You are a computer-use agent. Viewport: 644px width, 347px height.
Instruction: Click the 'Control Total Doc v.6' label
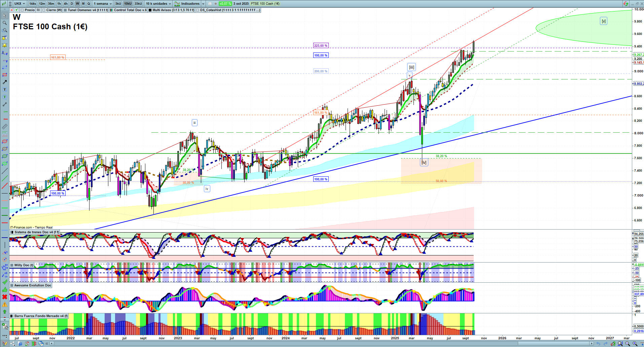click(x=131, y=10)
